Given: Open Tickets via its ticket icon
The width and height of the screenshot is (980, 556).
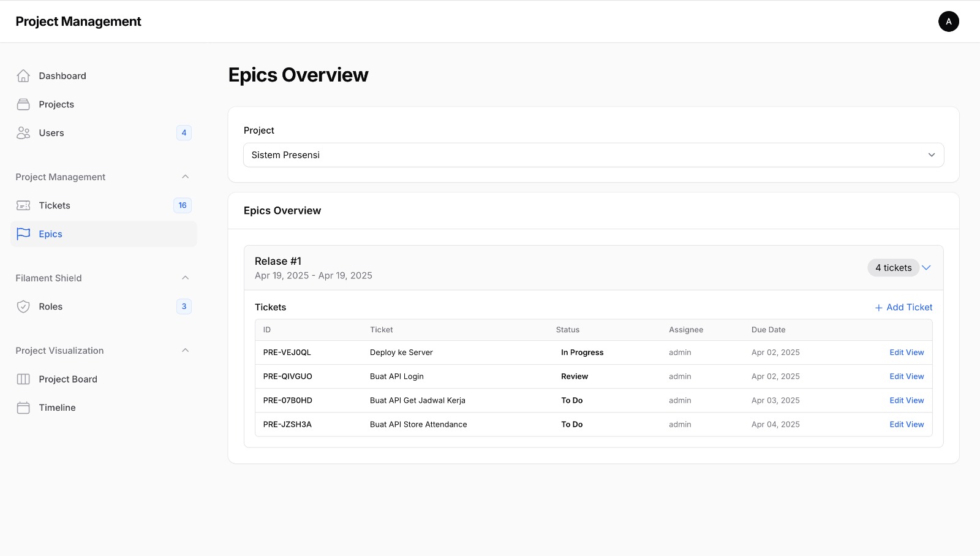Looking at the screenshot, I should (23, 205).
